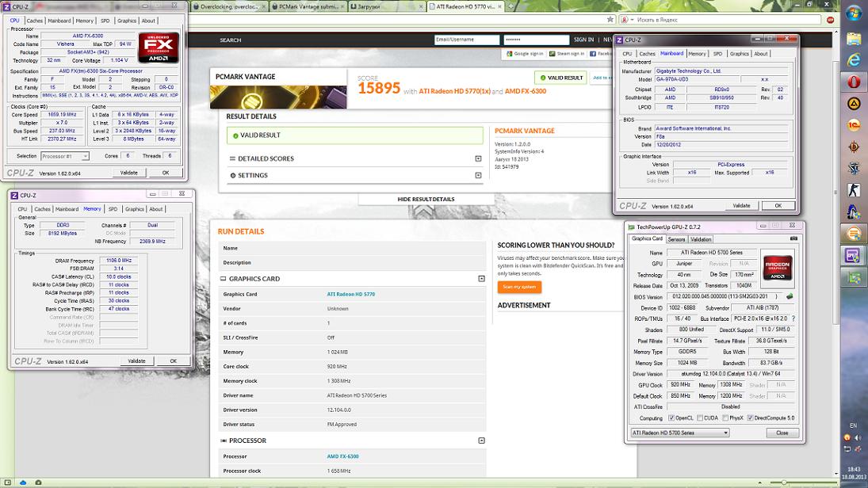Click the GPU-Z screenshot camera icon
868x488 pixels.
click(793, 239)
